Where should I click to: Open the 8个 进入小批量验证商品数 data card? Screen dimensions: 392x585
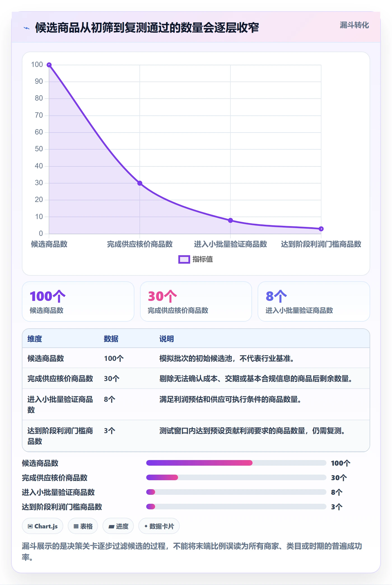314,301
